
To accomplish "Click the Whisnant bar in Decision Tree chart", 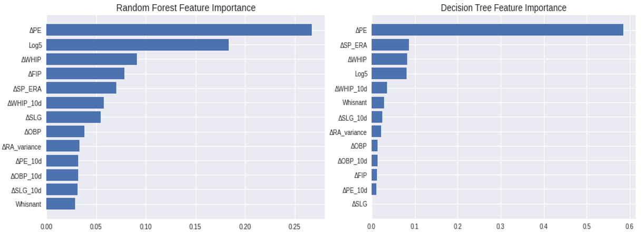I will pos(378,102).
